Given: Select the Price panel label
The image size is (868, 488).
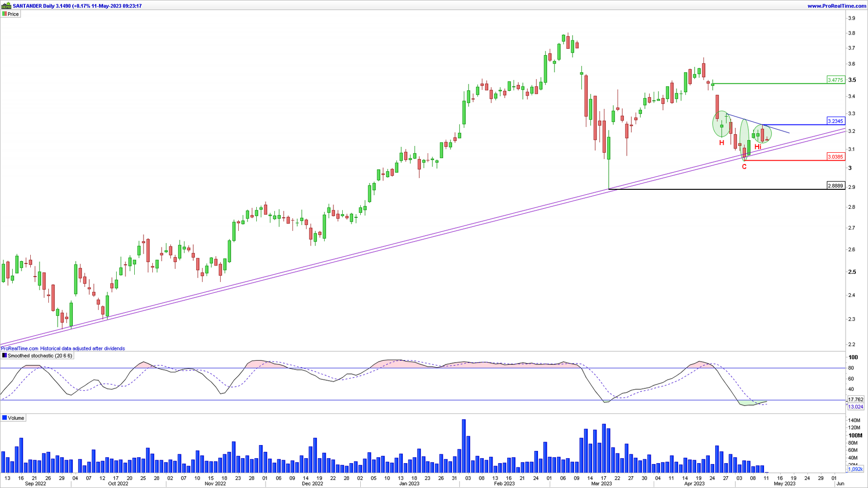Looking at the screenshot, I should [x=13, y=14].
